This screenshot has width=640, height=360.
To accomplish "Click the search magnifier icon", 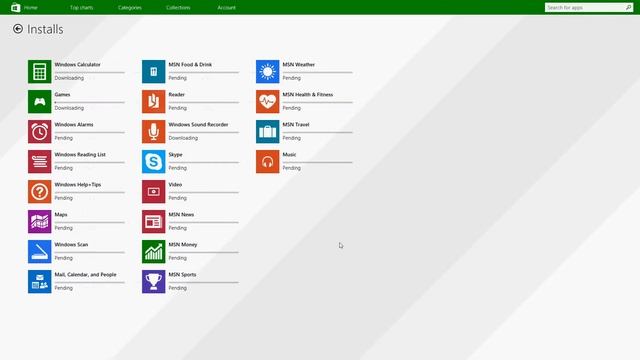I will coord(628,7).
